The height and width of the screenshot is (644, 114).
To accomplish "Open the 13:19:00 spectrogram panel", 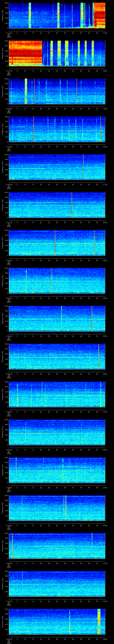I will click(x=57, y=129).
